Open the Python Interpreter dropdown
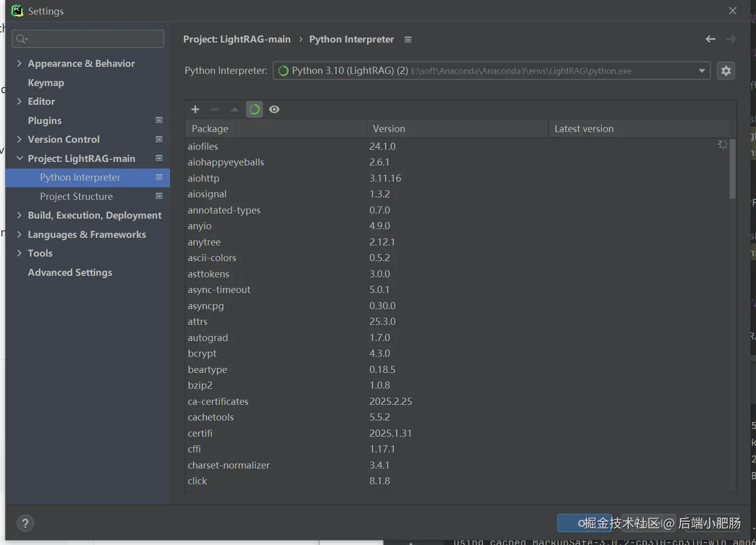Screen dimensions: 756x545 [x=491, y=71]
